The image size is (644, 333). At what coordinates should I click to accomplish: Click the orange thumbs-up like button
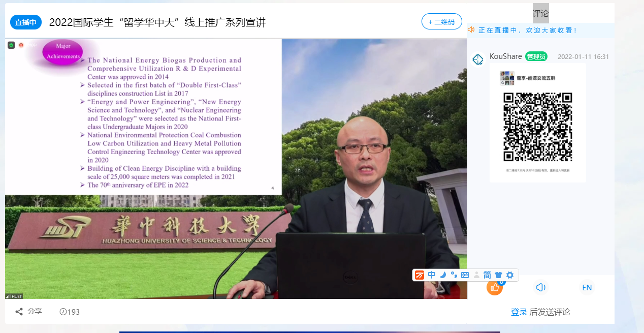pos(494,287)
